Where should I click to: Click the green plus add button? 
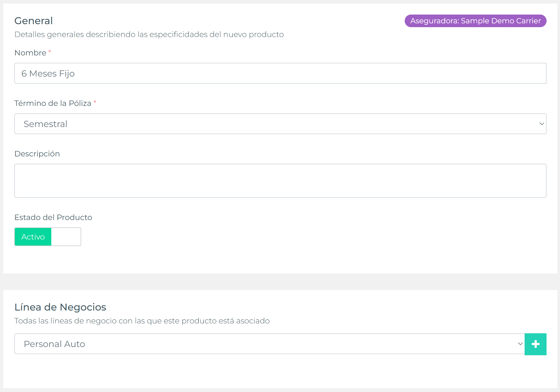(x=535, y=344)
